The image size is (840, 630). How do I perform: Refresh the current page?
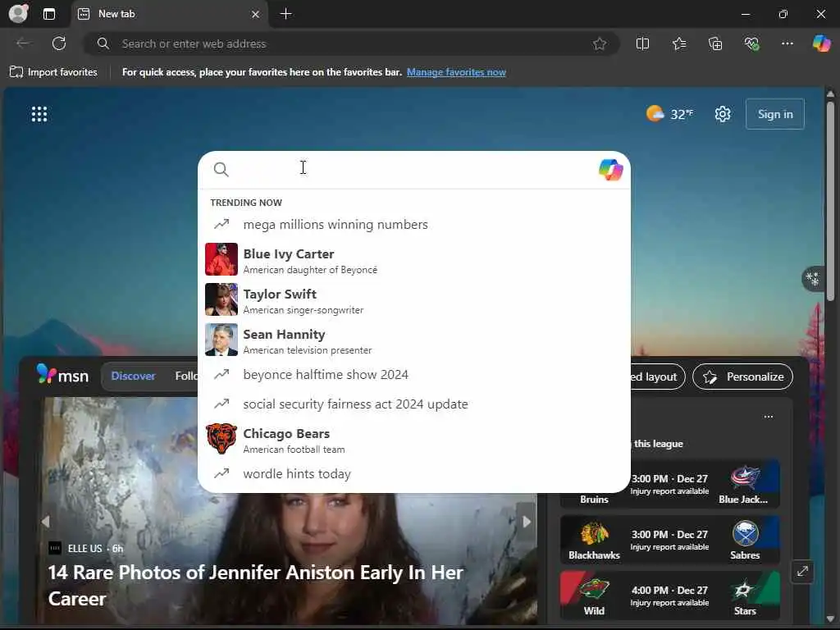tap(59, 43)
